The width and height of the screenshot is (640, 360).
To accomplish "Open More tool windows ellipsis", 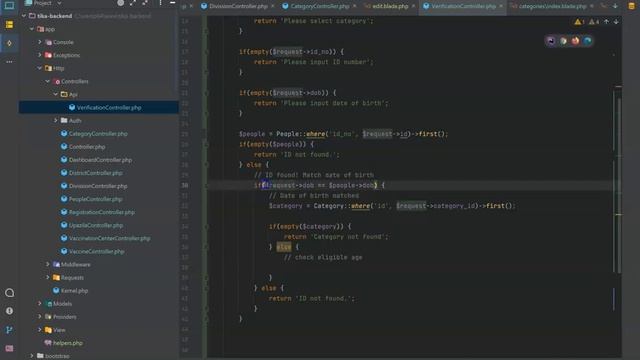I will click(x=9, y=62).
